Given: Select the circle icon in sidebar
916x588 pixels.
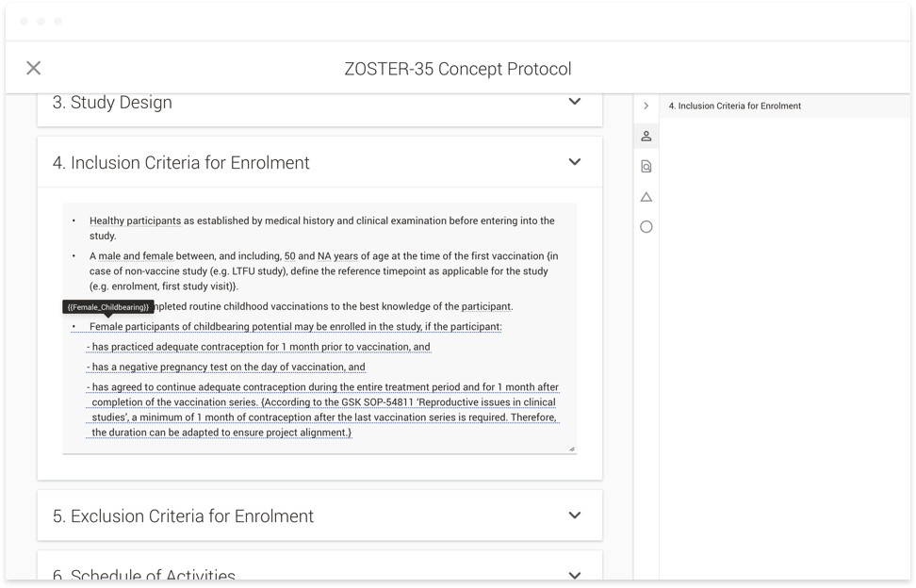Looking at the screenshot, I should click(x=646, y=227).
